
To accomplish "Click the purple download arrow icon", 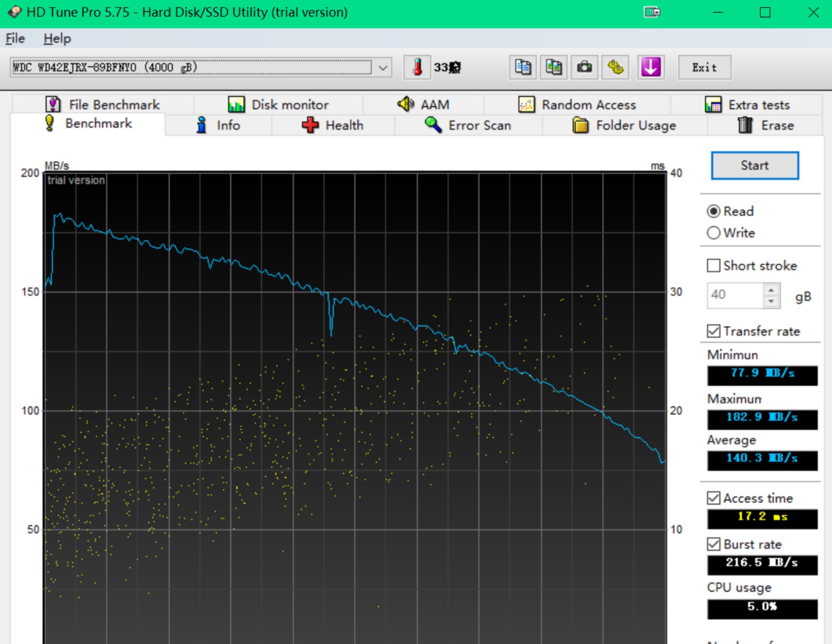I will coord(651,67).
